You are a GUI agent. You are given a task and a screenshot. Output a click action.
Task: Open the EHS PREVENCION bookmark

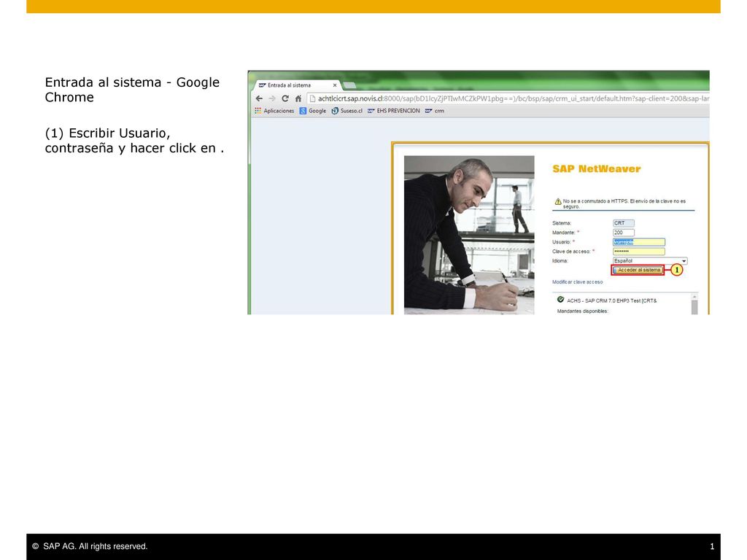(x=393, y=111)
